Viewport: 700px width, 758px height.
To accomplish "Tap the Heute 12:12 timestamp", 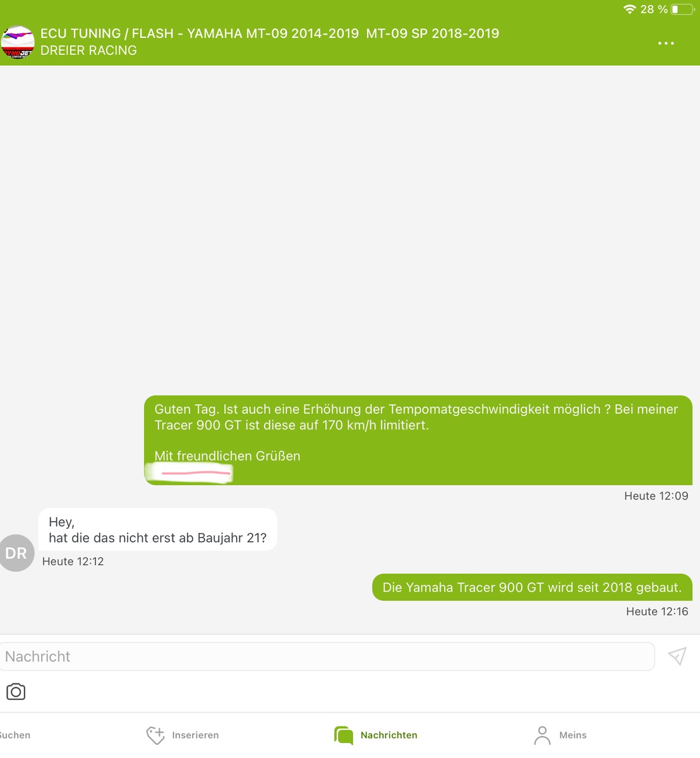I will 73,562.
